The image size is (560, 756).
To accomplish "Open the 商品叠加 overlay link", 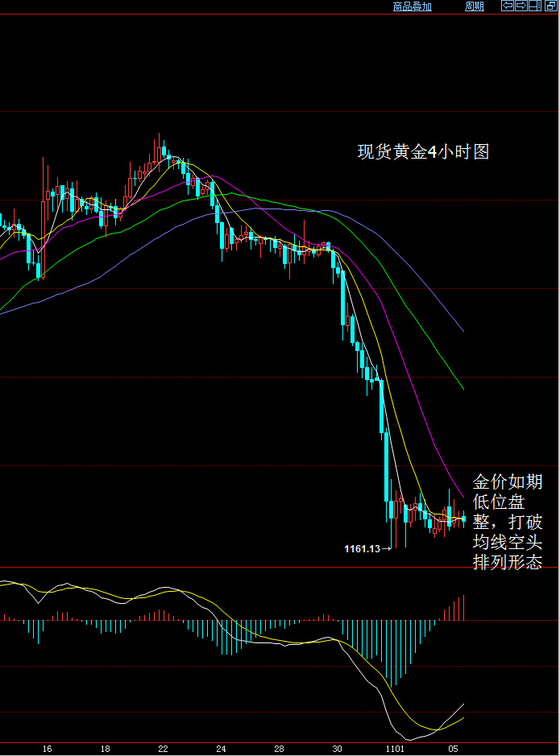I will click(412, 6).
